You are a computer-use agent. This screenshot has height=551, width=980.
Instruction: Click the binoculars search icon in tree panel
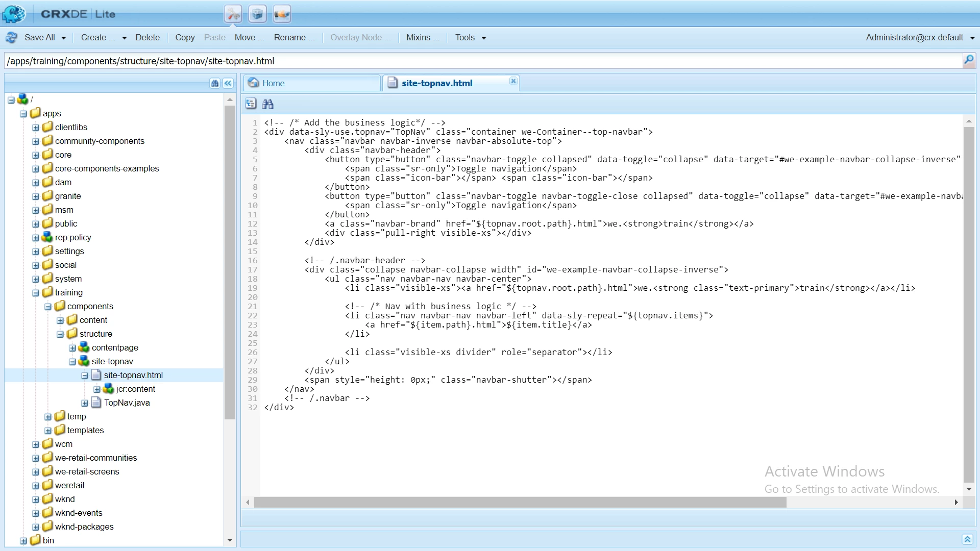(x=215, y=83)
